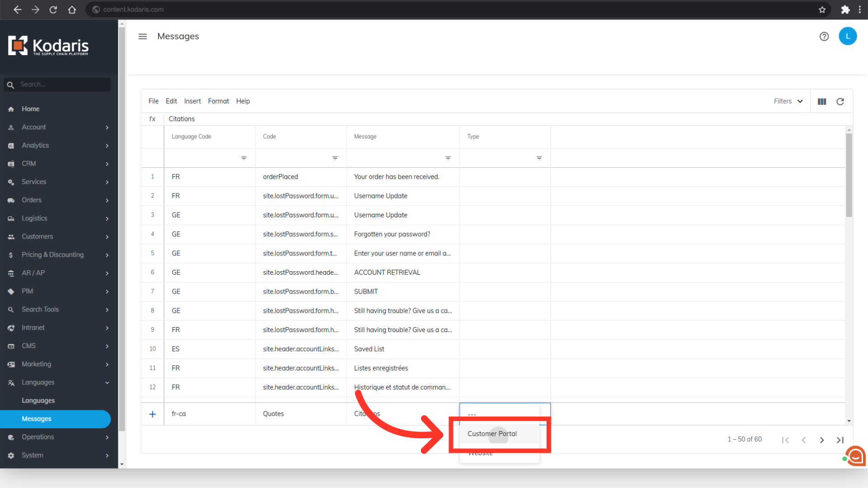Image resolution: width=868 pixels, height=488 pixels.
Task: Go to the Home sidebar link
Action: point(30,109)
